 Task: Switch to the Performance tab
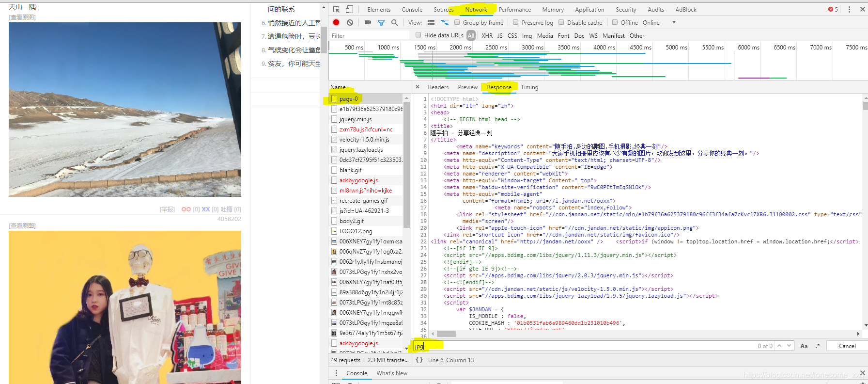click(x=515, y=10)
